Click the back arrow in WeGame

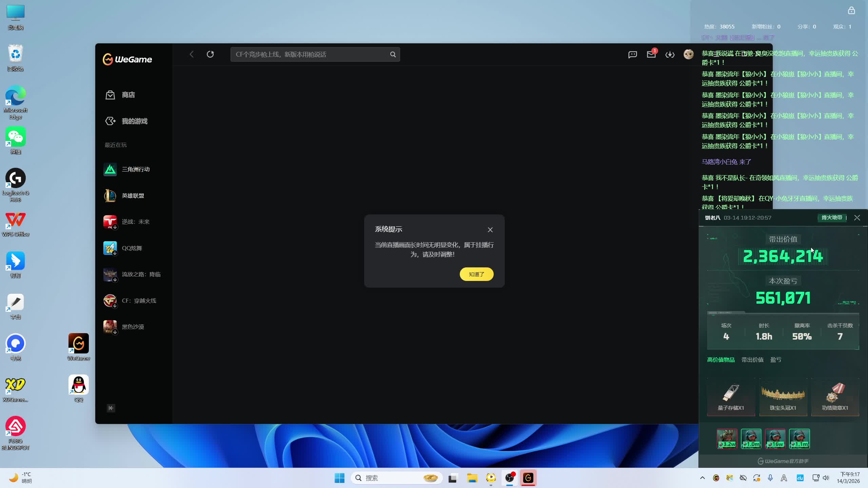[x=192, y=54]
